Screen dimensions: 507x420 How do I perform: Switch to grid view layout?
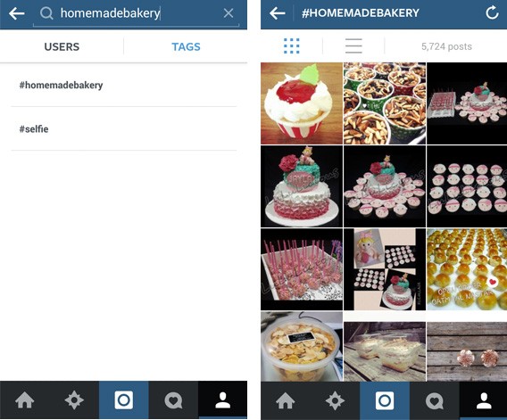point(291,45)
